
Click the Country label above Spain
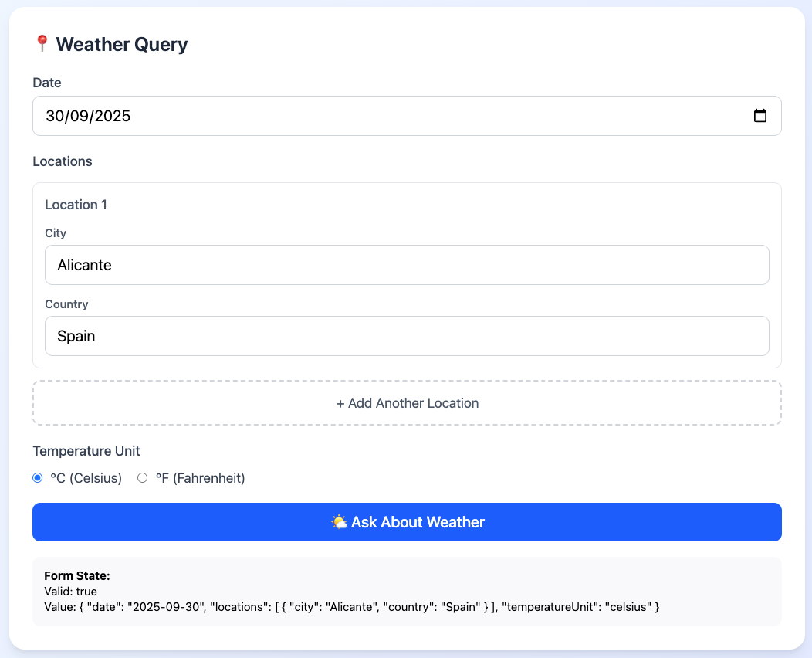click(x=66, y=304)
